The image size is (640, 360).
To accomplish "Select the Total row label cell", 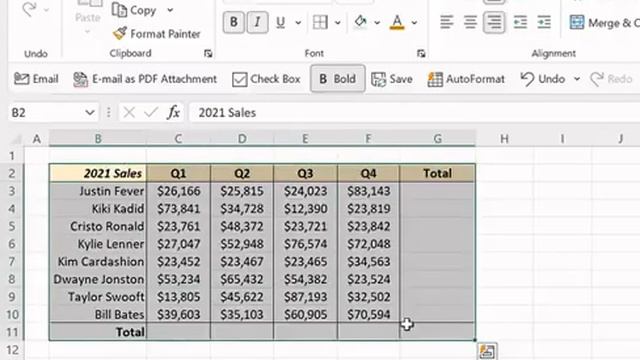I will coord(98,332).
